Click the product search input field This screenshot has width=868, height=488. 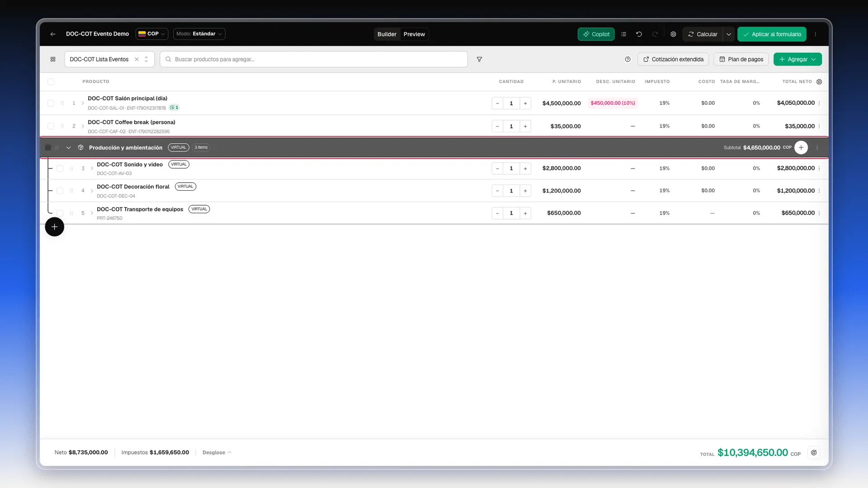[314, 59]
